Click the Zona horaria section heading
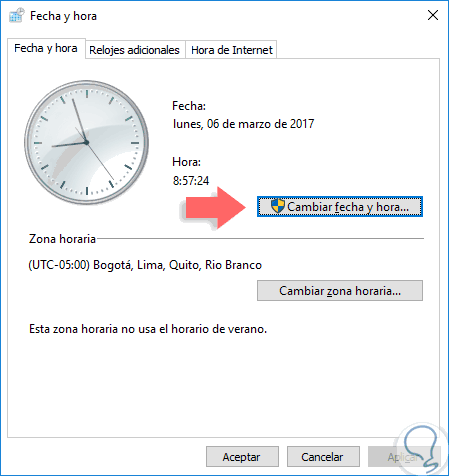The width and height of the screenshot is (449, 476). click(x=62, y=239)
